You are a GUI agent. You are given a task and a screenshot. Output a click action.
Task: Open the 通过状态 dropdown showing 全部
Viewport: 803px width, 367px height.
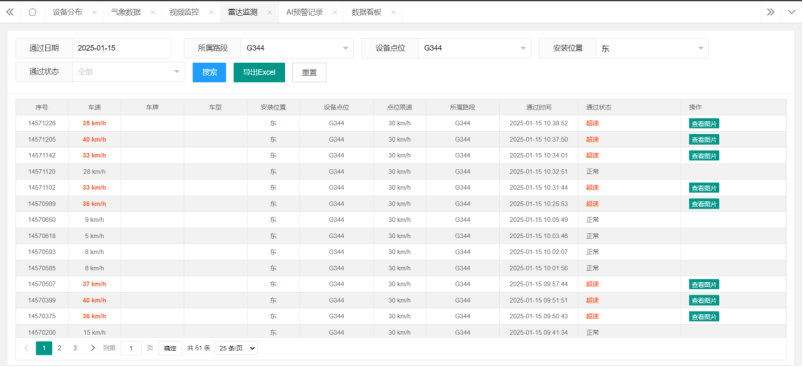coord(129,72)
